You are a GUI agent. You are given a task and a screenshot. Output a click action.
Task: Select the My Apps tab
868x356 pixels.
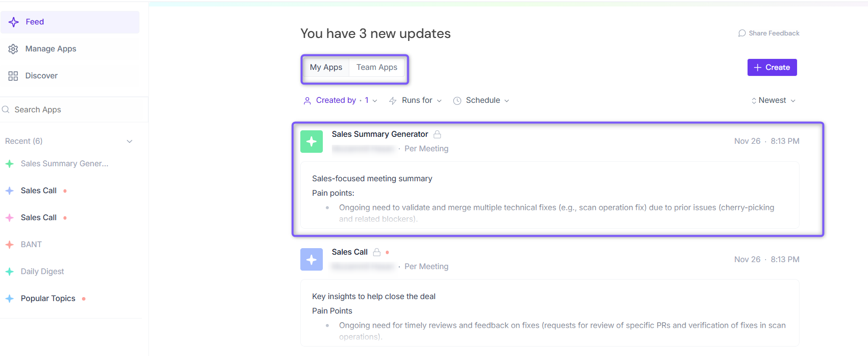tap(326, 67)
